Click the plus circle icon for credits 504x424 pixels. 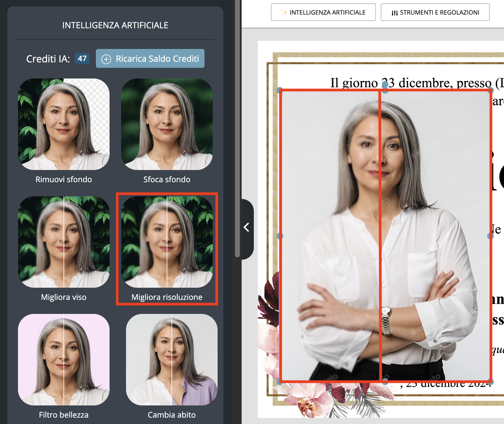(106, 59)
